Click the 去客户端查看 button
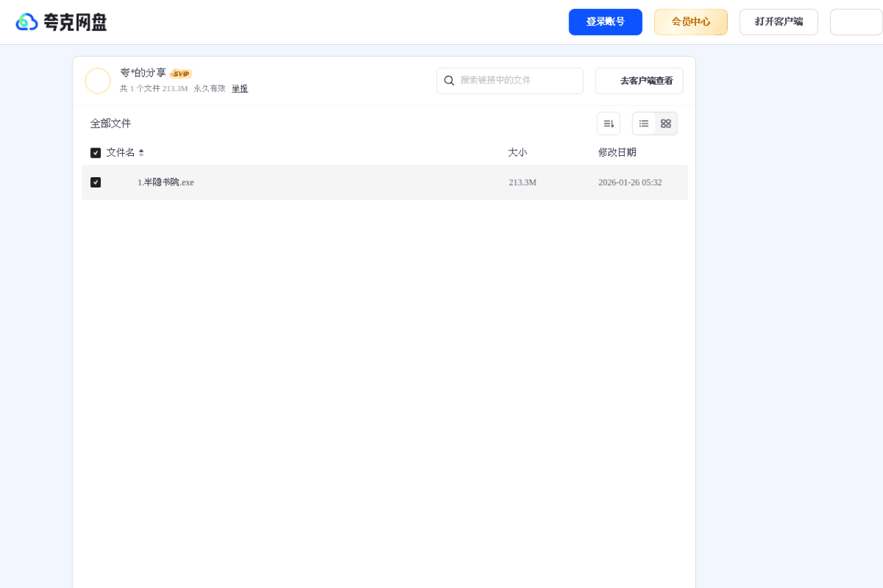 click(x=639, y=81)
